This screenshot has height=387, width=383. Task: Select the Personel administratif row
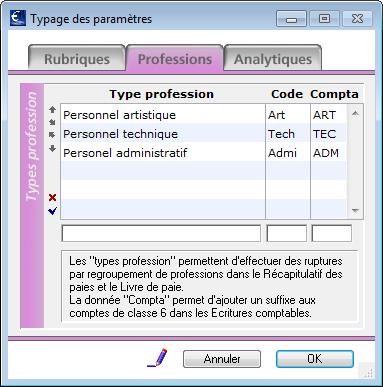point(204,153)
